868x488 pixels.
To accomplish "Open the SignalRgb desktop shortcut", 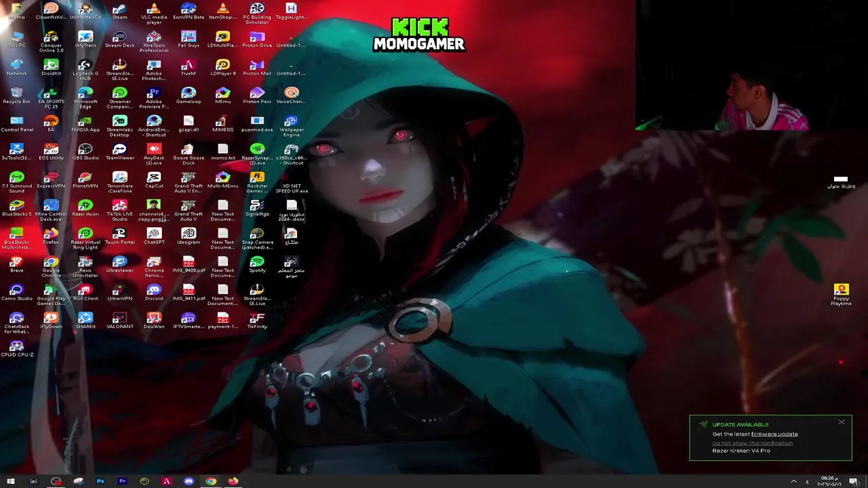I will click(257, 208).
